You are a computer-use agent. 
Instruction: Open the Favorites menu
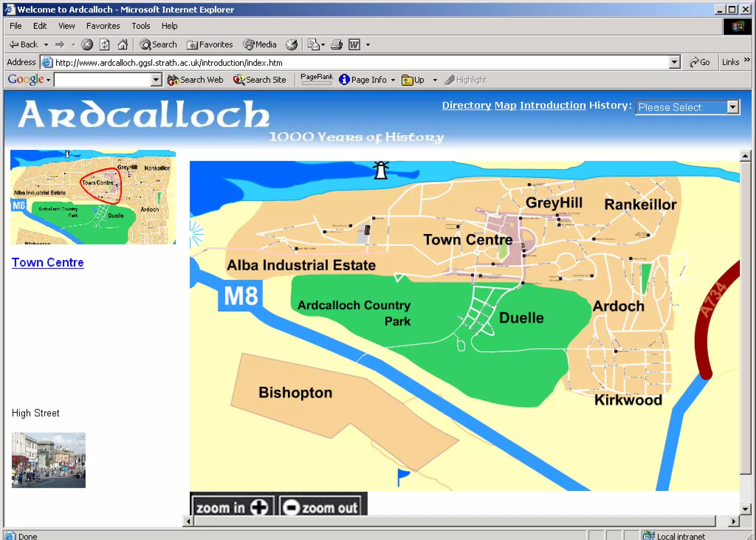[103, 26]
